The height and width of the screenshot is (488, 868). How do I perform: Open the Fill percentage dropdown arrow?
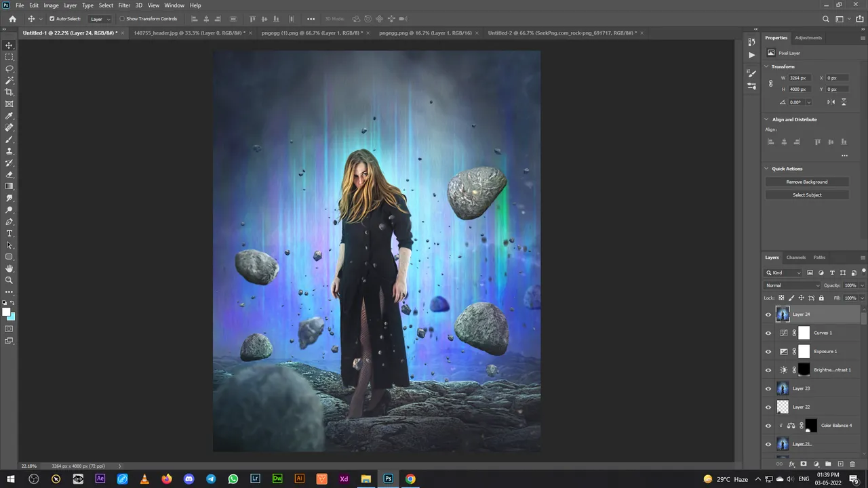point(862,298)
